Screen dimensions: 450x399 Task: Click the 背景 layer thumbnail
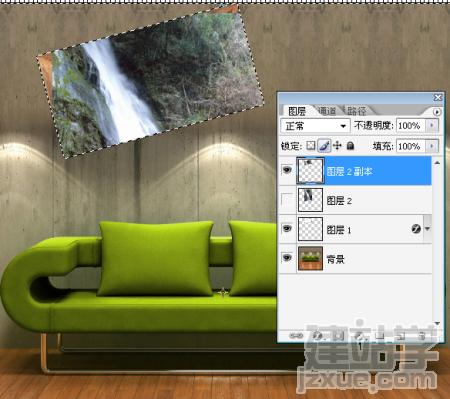pyautogui.click(x=310, y=258)
